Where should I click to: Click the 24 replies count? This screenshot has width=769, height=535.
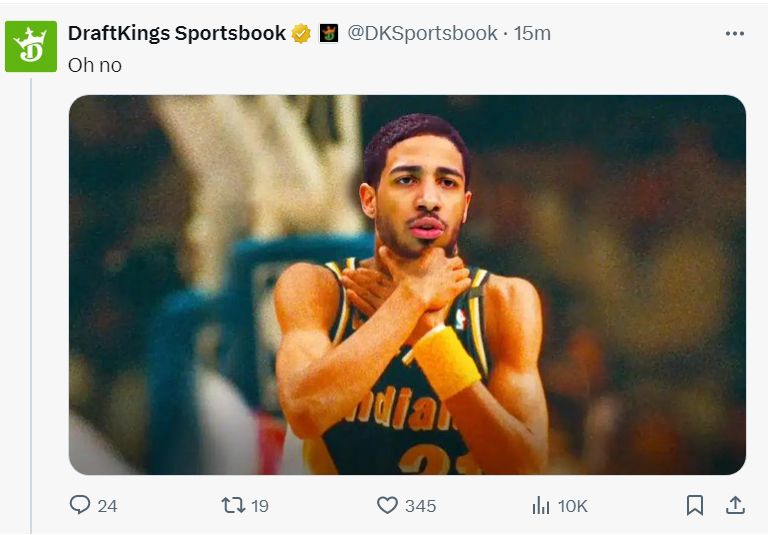(107, 506)
